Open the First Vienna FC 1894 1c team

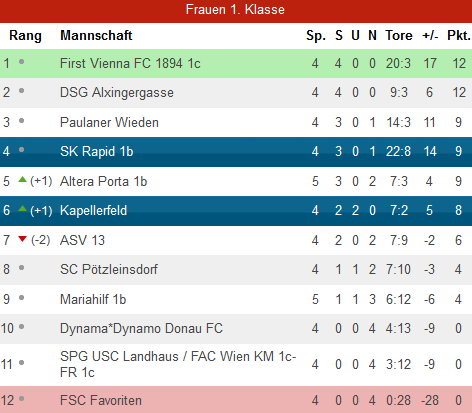click(130, 63)
